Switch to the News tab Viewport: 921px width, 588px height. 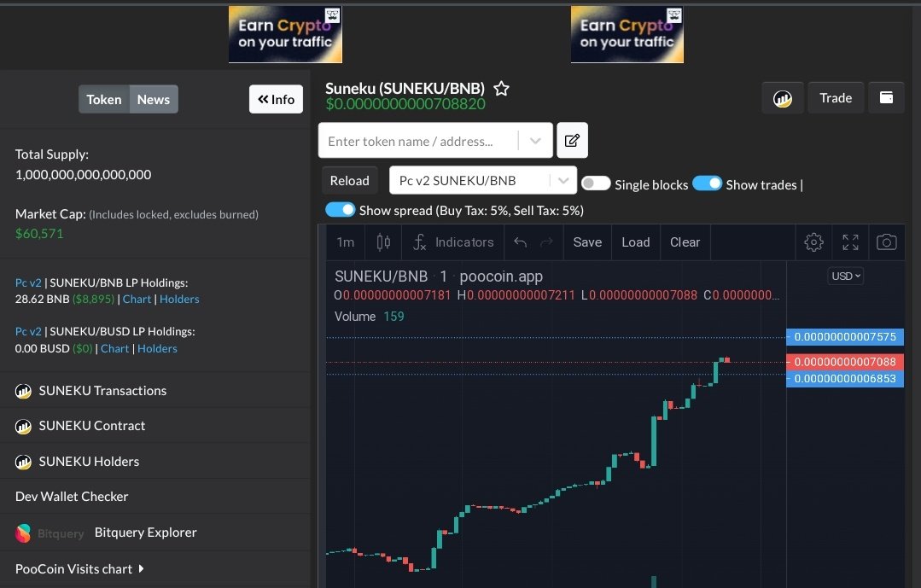click(153, 99)
